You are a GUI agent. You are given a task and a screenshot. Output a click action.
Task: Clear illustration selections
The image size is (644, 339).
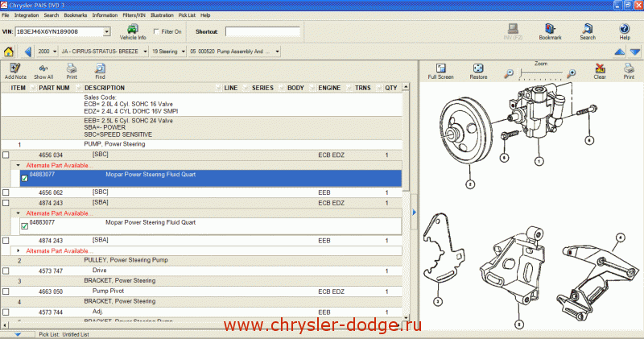tap(600, 72)
